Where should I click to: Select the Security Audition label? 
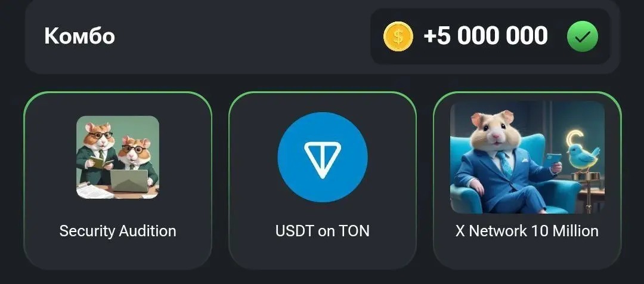117,231
